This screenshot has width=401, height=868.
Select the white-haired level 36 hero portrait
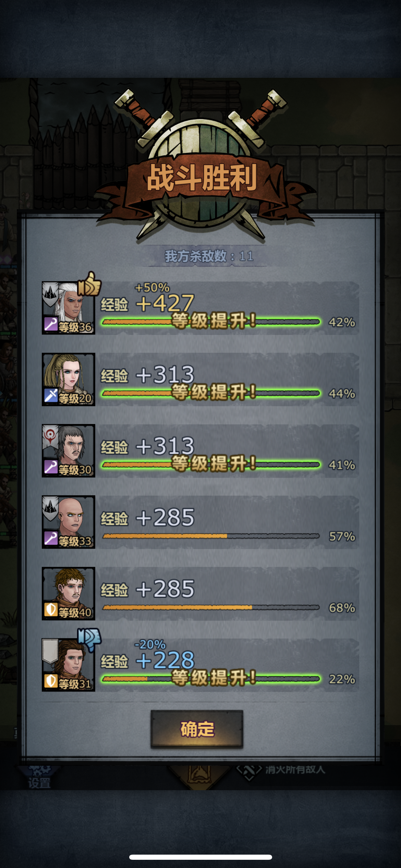click(x=69, y=308)
